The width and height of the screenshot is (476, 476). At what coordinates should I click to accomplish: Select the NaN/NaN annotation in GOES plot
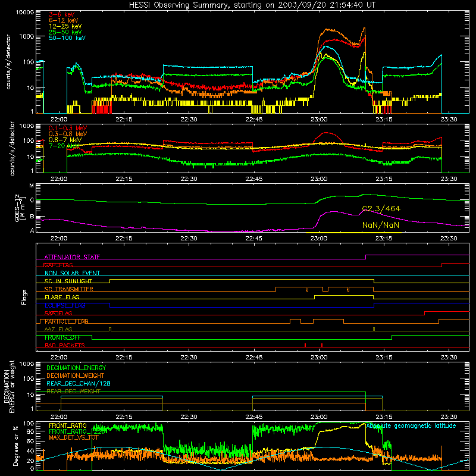coord(381,226)
